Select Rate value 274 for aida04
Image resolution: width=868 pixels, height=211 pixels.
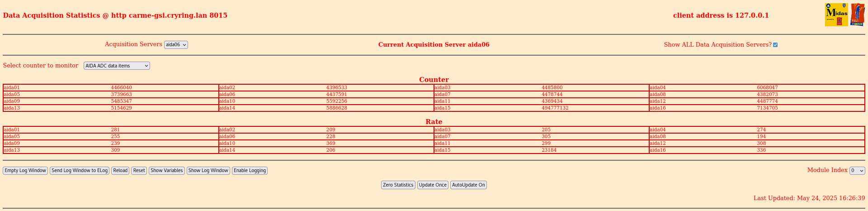click(761, 130)
